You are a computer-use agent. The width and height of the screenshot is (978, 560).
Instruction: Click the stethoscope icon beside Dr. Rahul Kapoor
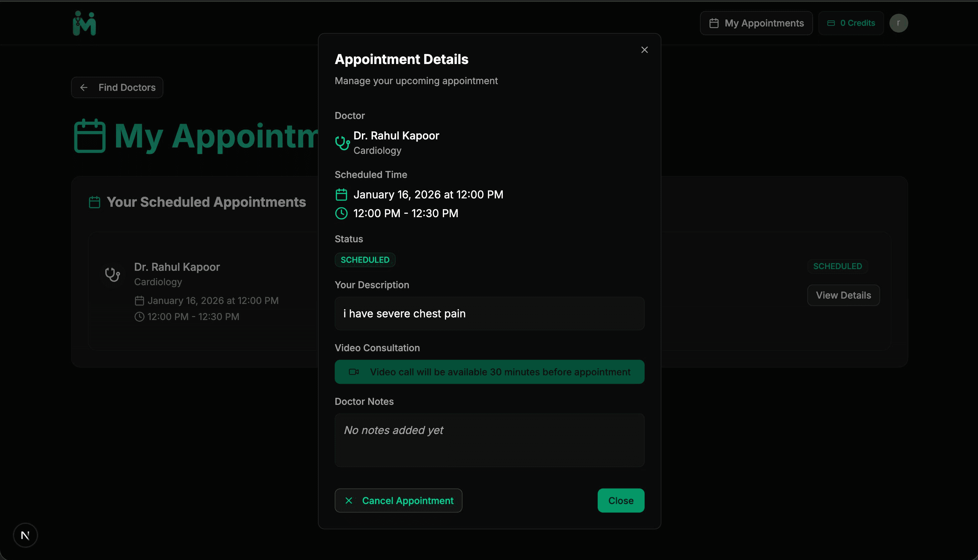click(x=342, y=142)
